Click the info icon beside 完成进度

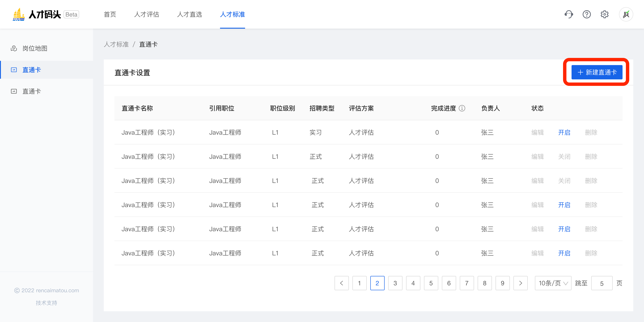point(462,108)
